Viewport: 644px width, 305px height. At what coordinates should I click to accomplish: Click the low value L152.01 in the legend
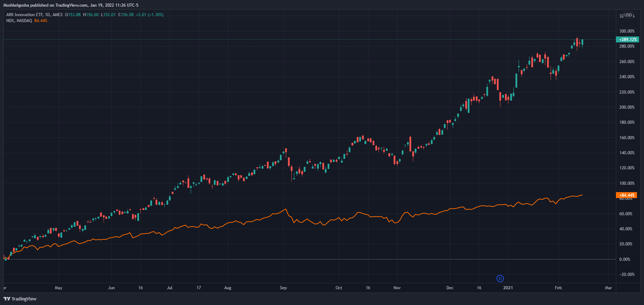(108, 15)
